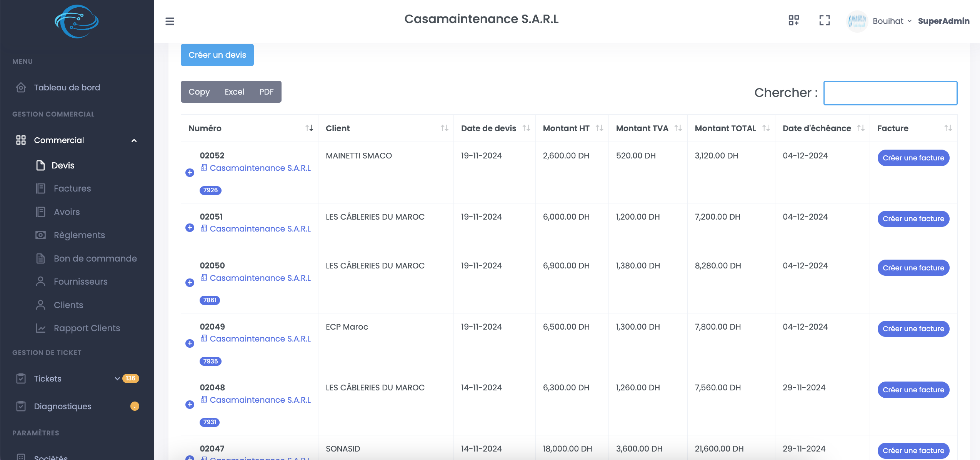Open Casamaintenance S.A.R.L link in row 02050
Image resolution: width=980 pixels, height=460 pixels.
(260, 278)
